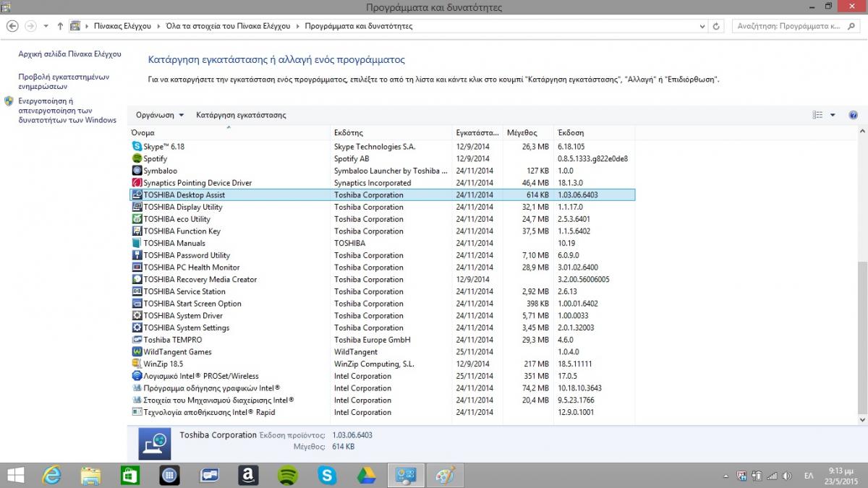This screenshot has height=488, width=868.
Task: Click the Skype program icon in list
Action: click(137, 147)
